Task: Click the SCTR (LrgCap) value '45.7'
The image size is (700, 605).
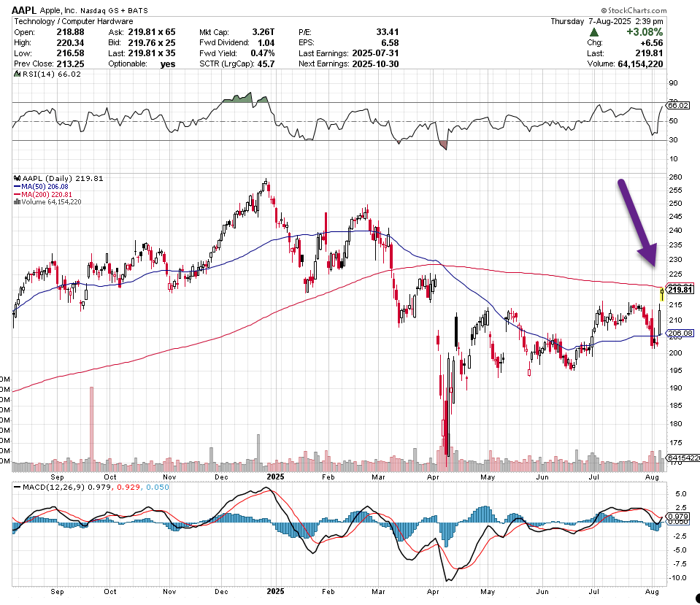Action: pyautogui.click(x=266, y=63)
